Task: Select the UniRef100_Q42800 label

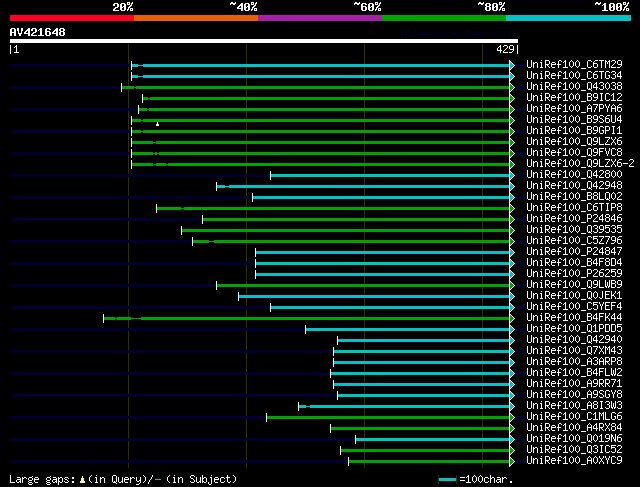Action: 574,175
